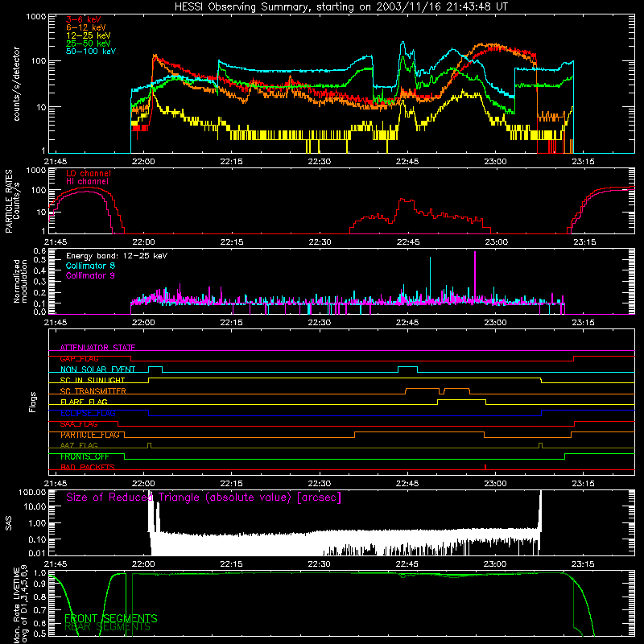Click the 'counts/s/detector' axis label
The height and width of the screenshot is (644, 644).
[x=16, y=84]
